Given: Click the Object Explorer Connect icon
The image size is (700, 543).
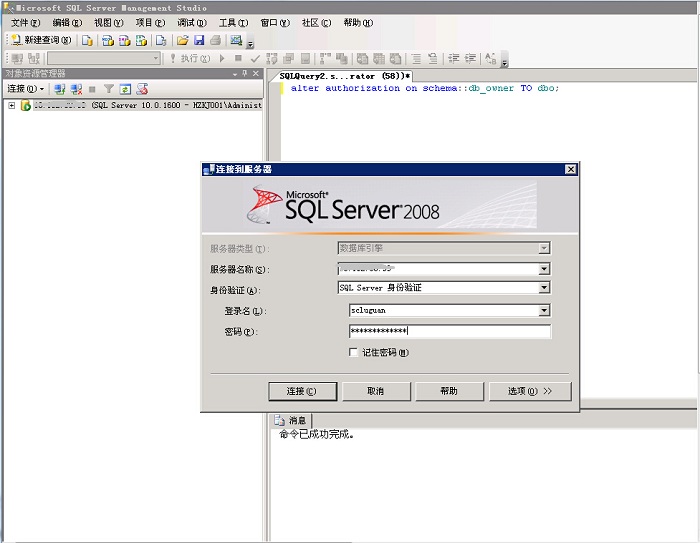Looking at the screenshot, I should 59,89.
